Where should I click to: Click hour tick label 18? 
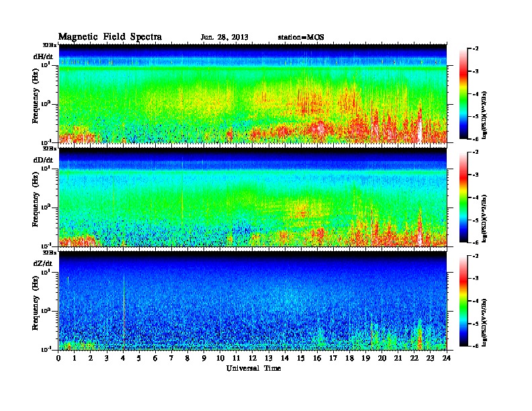tap(350, 359)
